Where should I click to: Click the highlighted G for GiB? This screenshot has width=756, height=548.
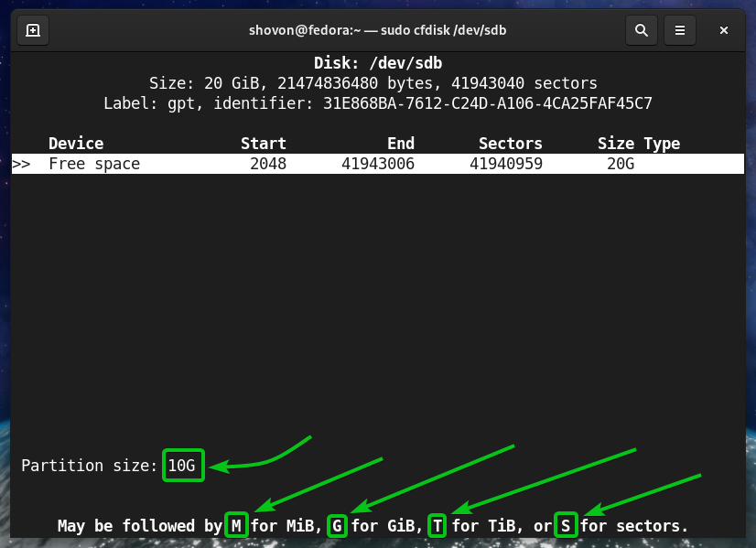tap(337, 526)
